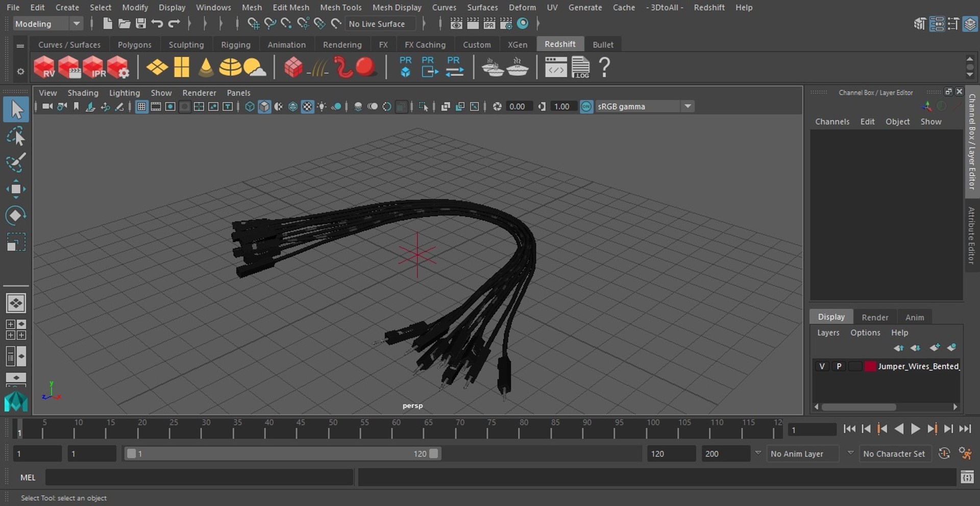This screenshot has width=980, height=506.
Task: Select the arrow Select tool
Action: (16, 109)
